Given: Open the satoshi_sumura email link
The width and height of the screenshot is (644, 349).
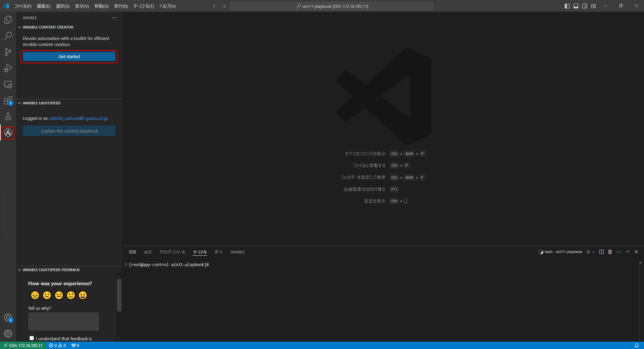Looking at the screenshot, I should pos(78,118).
